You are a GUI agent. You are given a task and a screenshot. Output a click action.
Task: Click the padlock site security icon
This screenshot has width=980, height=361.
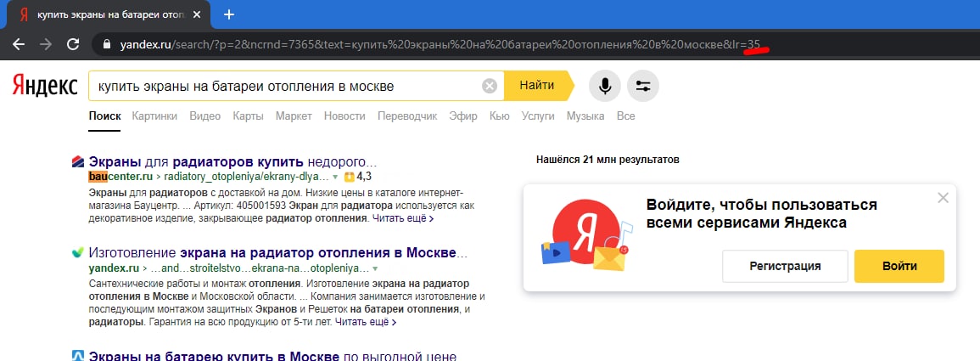(106, 44)
